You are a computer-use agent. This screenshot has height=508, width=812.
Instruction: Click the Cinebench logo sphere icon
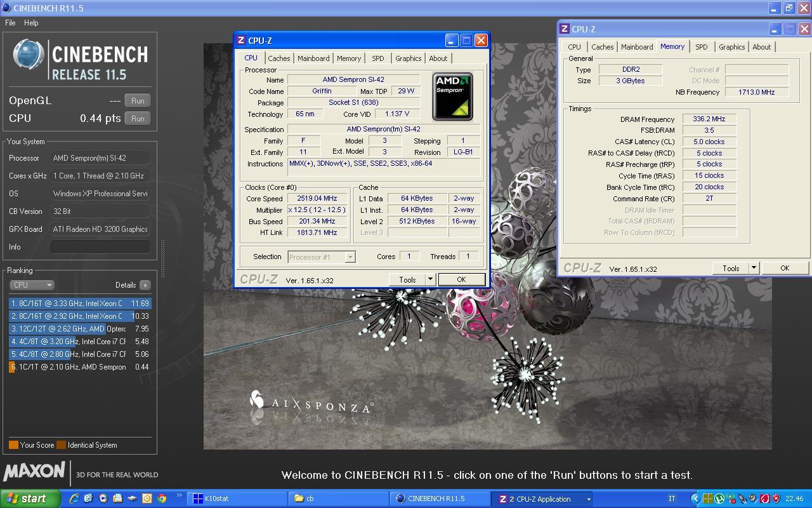coord(29,55)
